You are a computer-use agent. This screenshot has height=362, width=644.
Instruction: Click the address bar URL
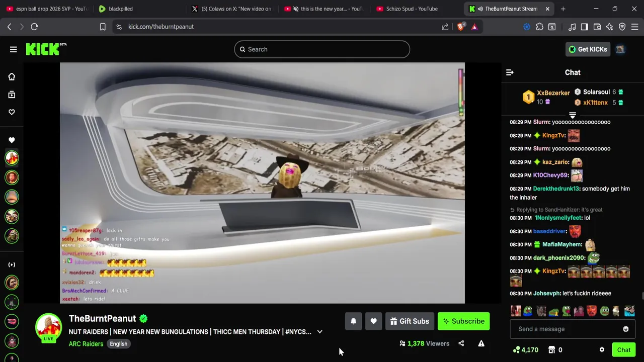[161, 27]
